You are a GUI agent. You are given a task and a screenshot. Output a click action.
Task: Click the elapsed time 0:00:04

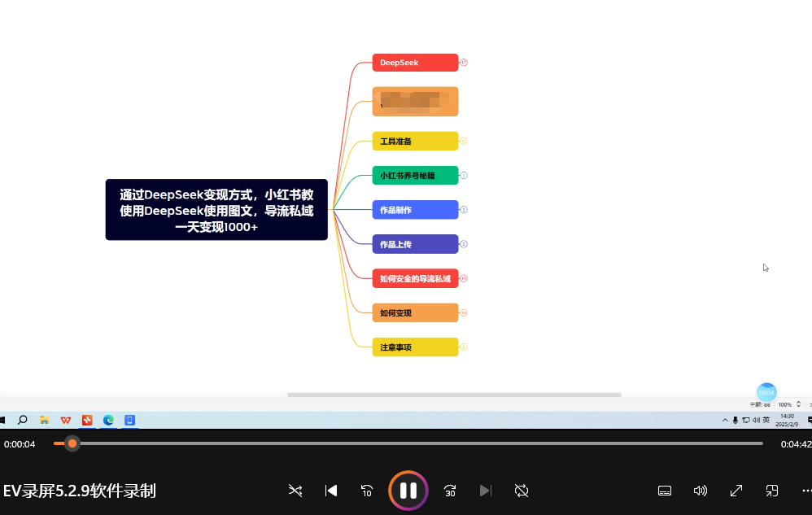click(x=20, y=444)
